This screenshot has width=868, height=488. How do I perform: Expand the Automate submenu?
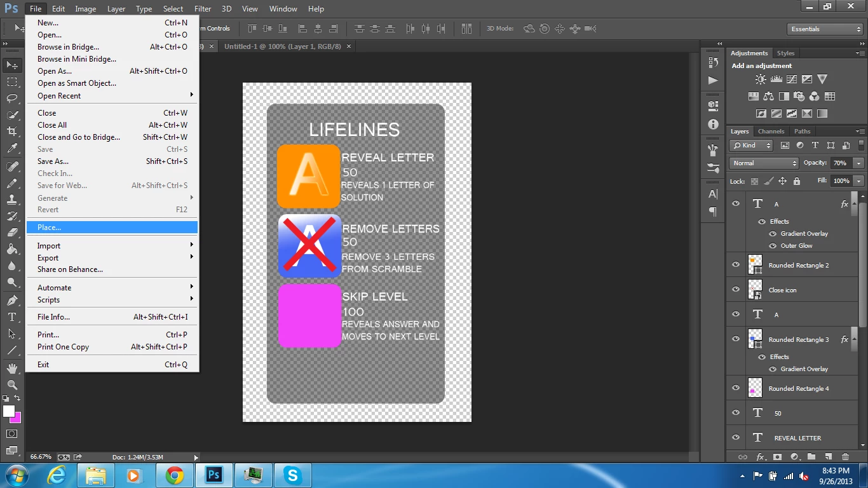[x=112, y=288]
